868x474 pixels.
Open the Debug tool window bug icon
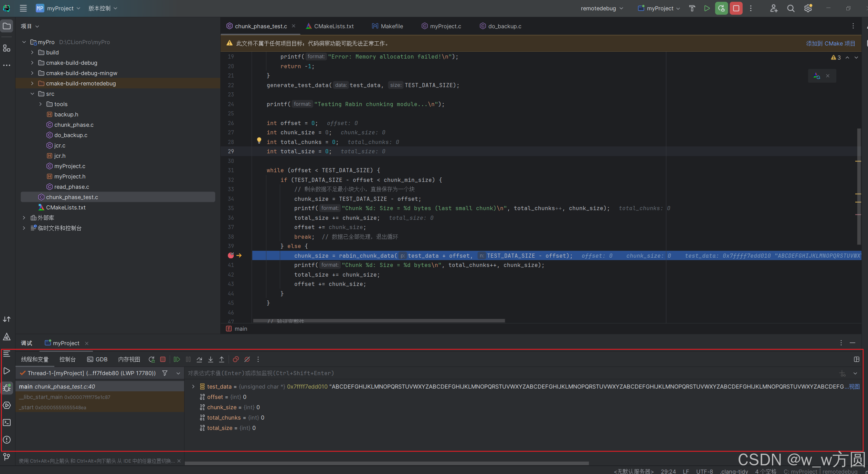(x=7, y=388)
